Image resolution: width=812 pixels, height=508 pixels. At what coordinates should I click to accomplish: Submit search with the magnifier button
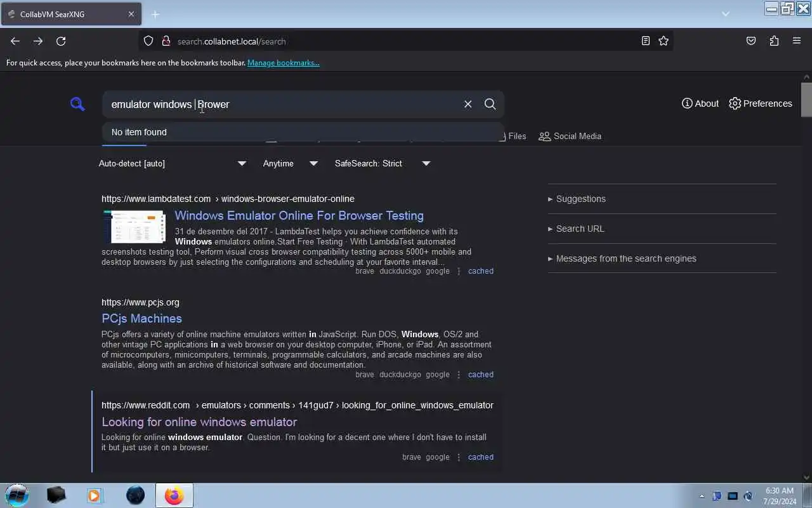[x=490, y=104]
